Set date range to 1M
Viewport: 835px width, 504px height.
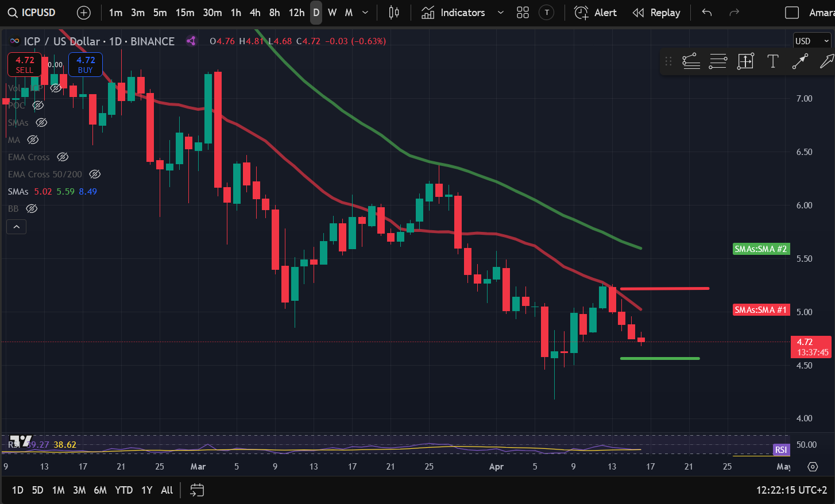click(58, 490)
